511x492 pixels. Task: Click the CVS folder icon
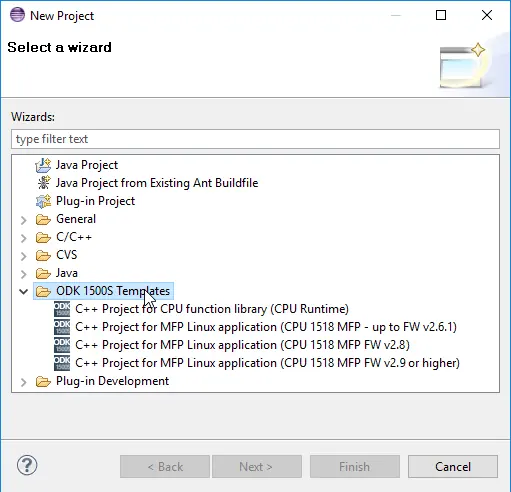(43, 255)
